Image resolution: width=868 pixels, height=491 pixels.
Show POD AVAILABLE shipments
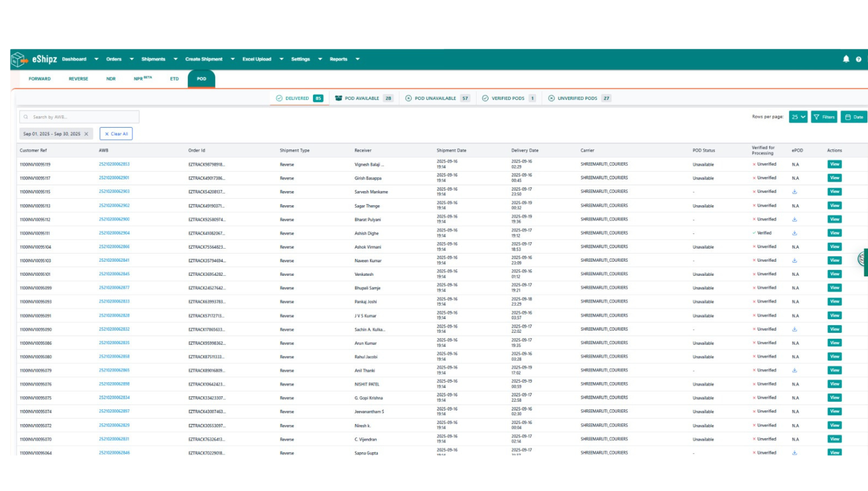point(364,98)
